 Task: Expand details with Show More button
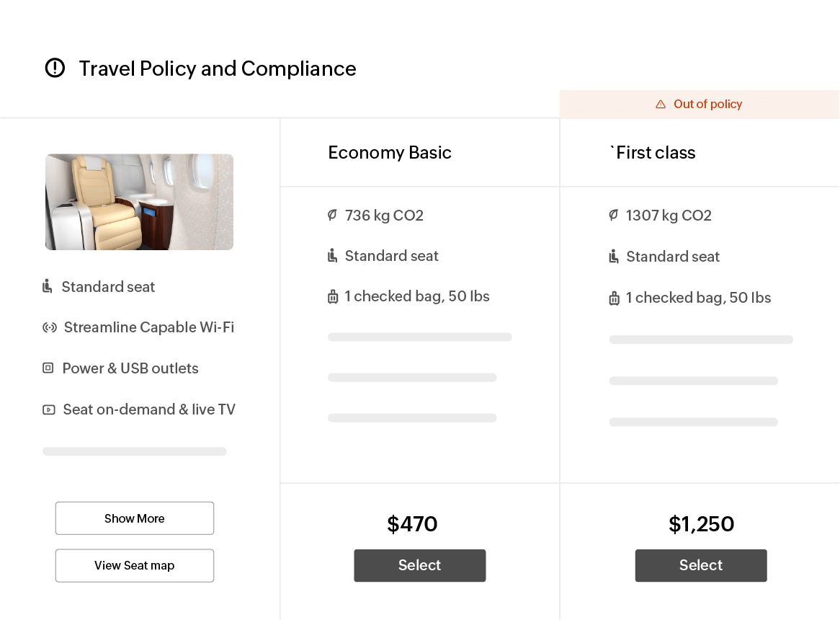coord(135,518)
